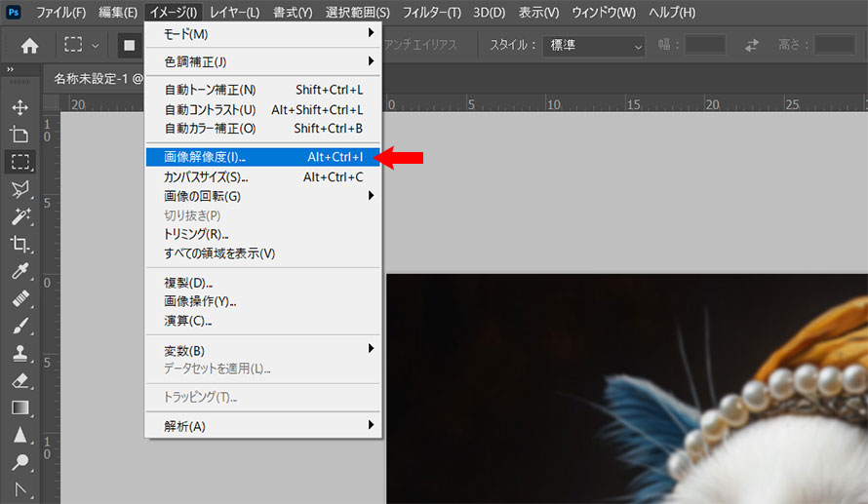Image resolution: width=868 pixels, height=504 pixels.
Task: Select the Healing Brush bandage tool
Action: (x=20, y=298)
